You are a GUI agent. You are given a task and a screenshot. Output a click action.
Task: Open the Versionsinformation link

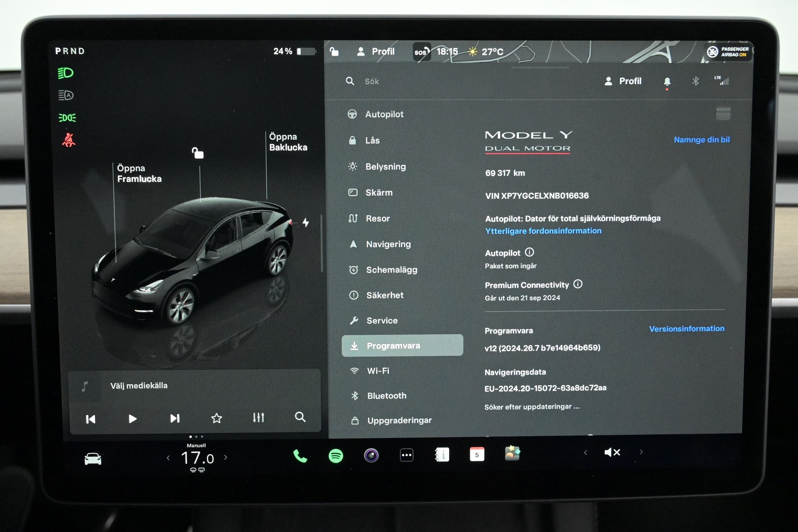pos(686,328)
